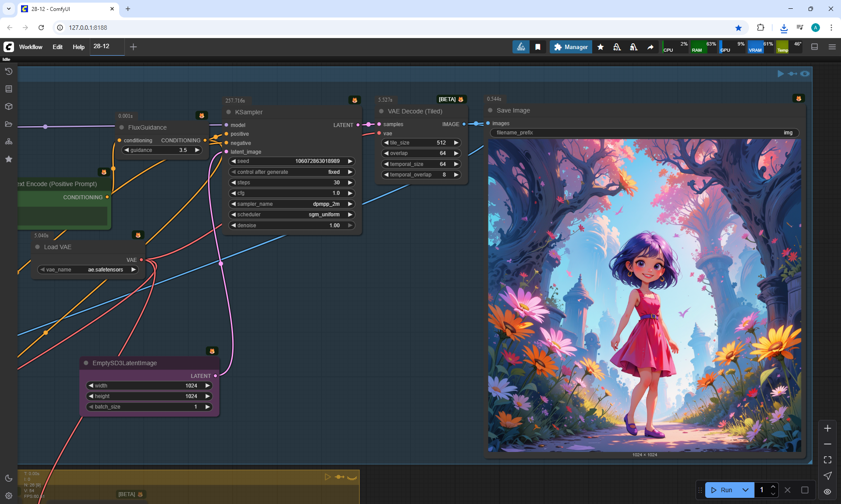Open the scheduler sgm_uniform combo box

click(291, 215)
